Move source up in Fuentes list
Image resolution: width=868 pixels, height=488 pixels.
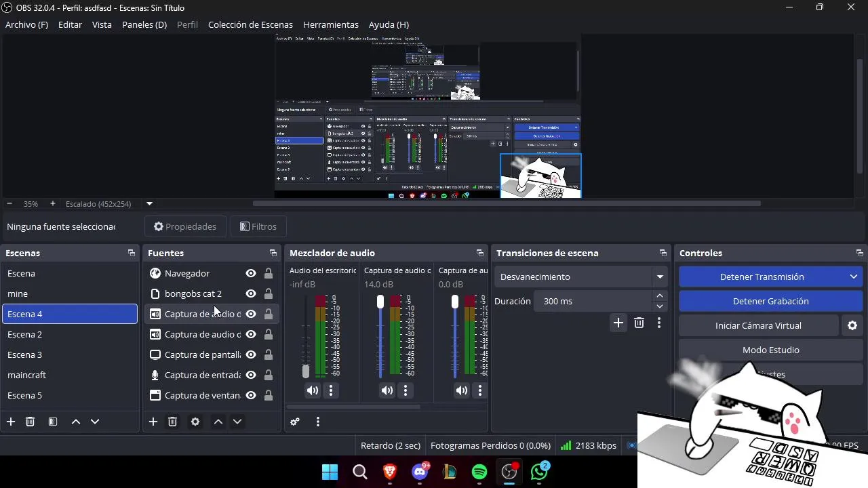point(218,422)
